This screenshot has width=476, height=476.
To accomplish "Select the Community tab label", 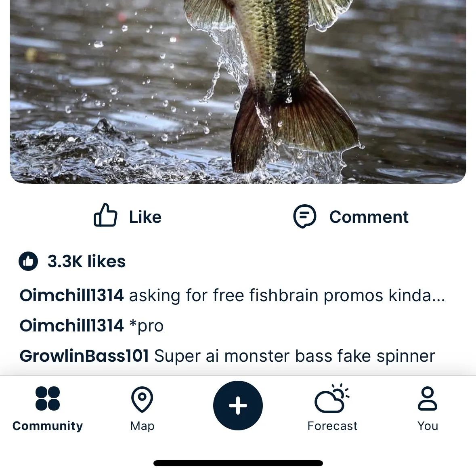I will (47, 425).
